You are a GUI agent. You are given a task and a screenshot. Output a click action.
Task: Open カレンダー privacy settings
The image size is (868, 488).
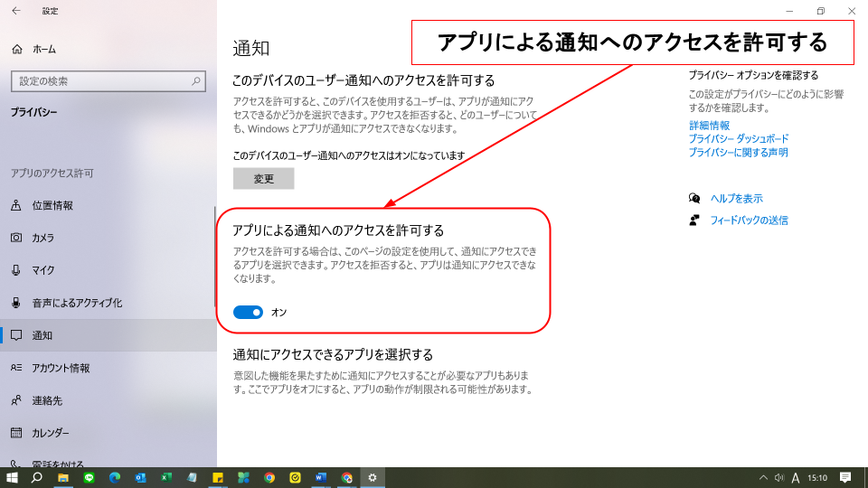50,433
